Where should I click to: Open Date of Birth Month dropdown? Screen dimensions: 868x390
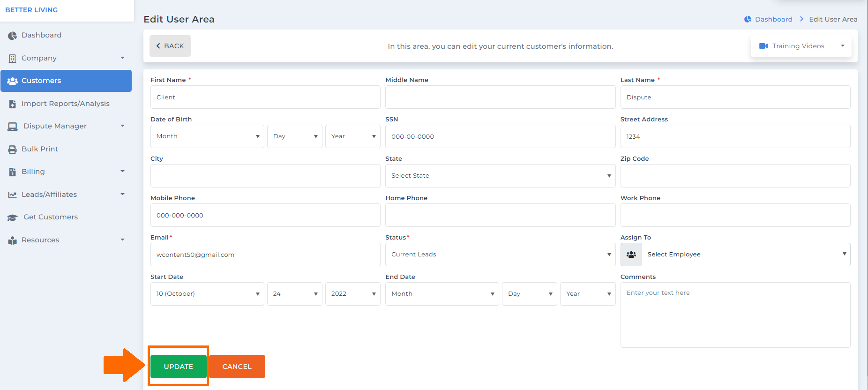207,136
